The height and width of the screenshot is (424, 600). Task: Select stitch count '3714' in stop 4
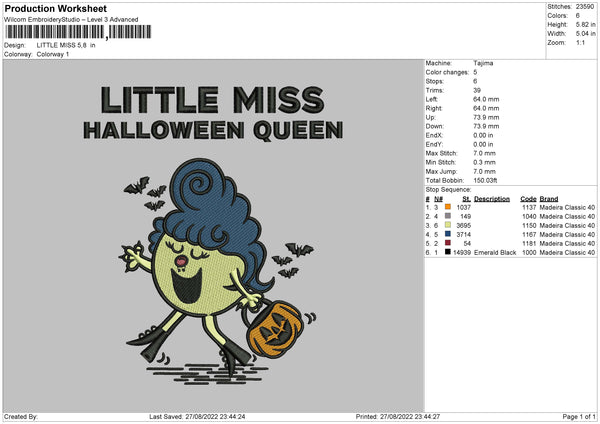click(463, 235)
